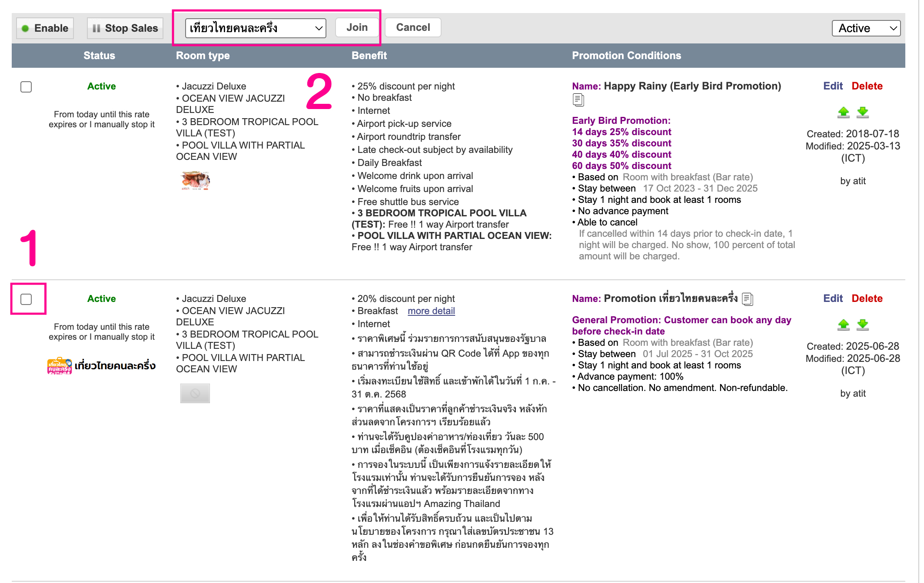Click green move-down arrow for Happy Rainy promotion
This screenshot has height=583, width=924.
click(862, 113)
